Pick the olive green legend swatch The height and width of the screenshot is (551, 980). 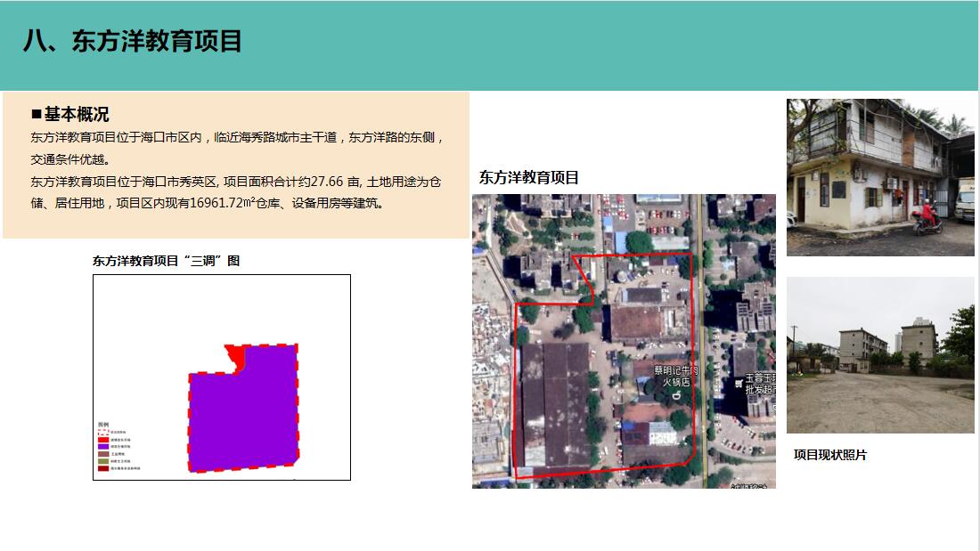click(x=102, y=460)
